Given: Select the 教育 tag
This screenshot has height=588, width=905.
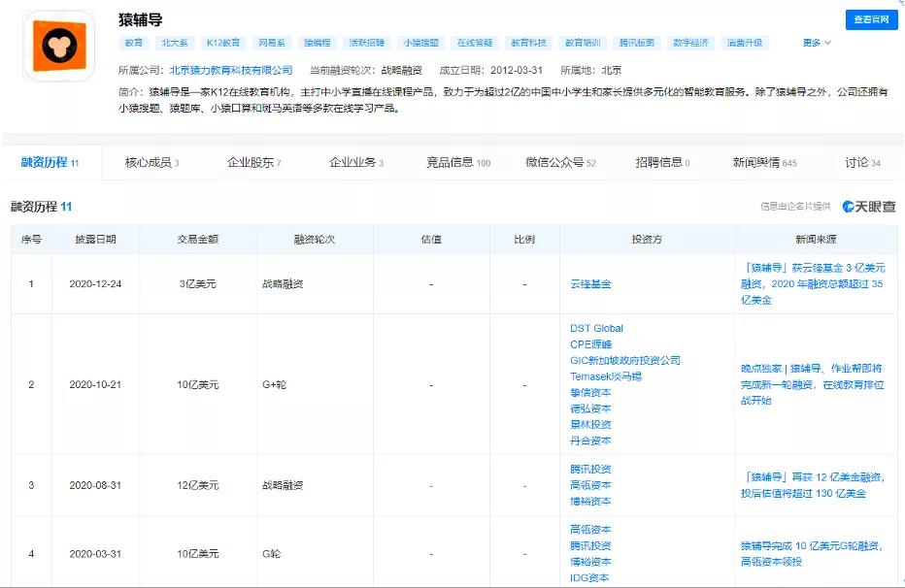Looking at the screenshot, I should 134,43.
